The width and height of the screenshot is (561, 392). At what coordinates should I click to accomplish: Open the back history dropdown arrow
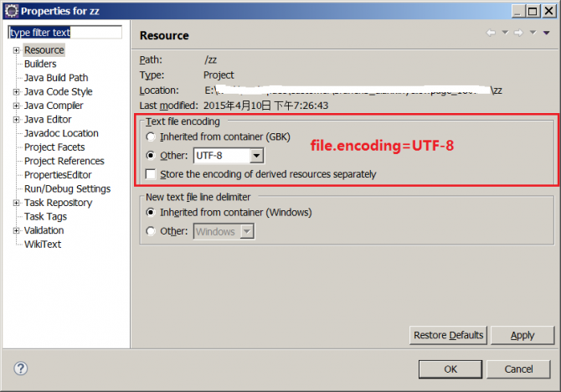click(x=504, y=33)
